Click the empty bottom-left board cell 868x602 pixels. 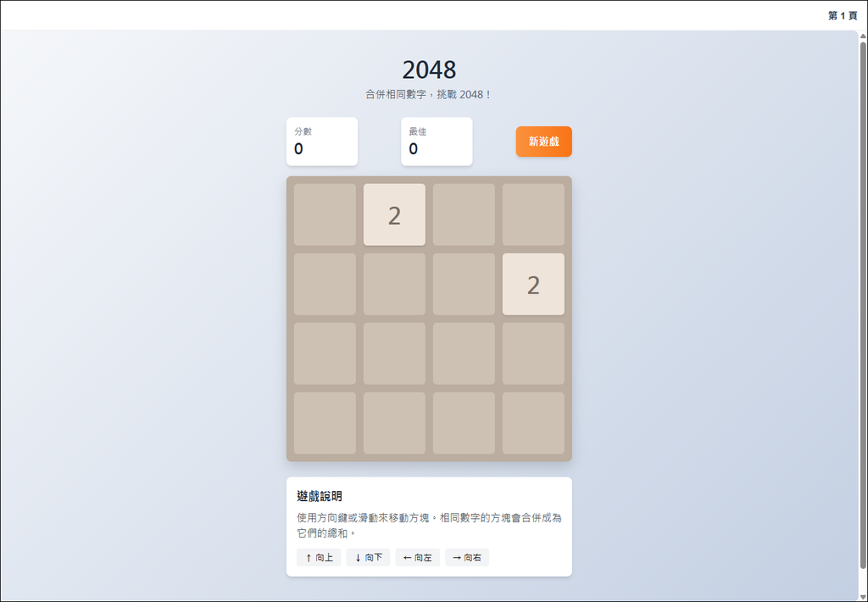click(x=325, y=423)
